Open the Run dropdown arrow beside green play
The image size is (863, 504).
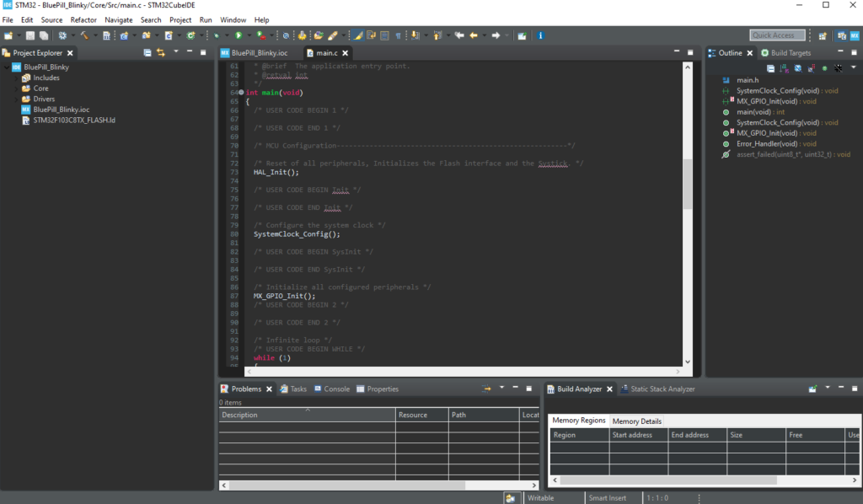pos(249,35)
